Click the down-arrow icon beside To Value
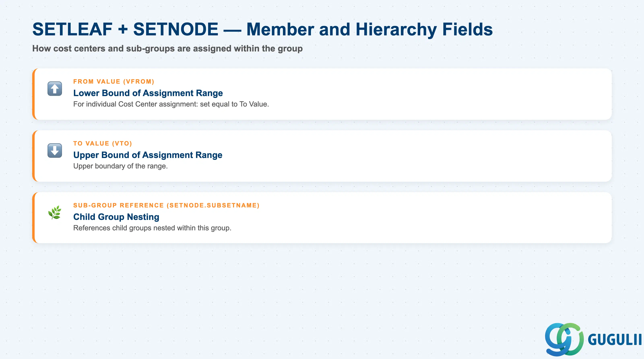Screen dimensions: 644x359 coord(55,151)
